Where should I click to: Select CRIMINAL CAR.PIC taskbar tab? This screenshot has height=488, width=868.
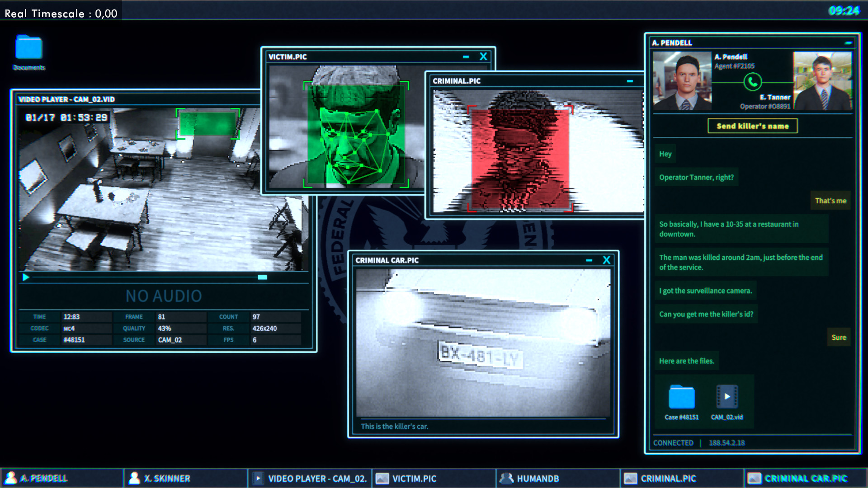click(x=806, y=478)
